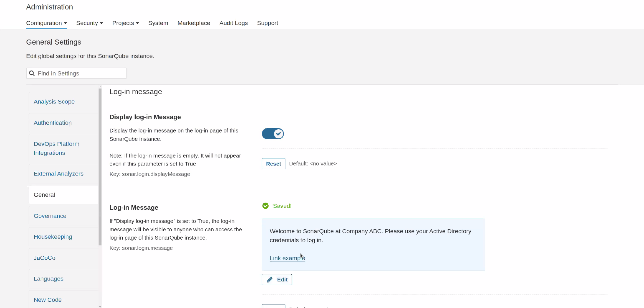Image resolution: width=644 pixels, height=308 pixels.
Task: Open the Security dropdown menu
Action: (x=89, y=23)
